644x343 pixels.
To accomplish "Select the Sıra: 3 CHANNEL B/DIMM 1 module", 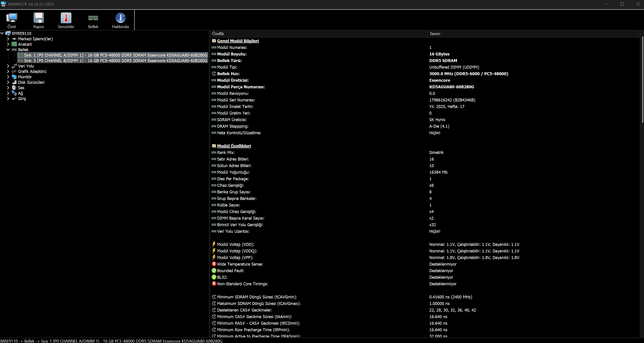I will [113, 61].
